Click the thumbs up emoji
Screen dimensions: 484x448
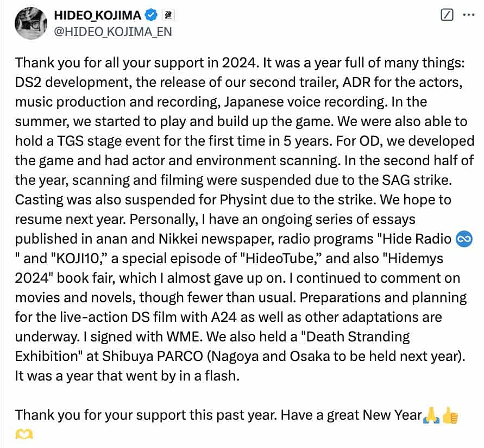pos(450,416)
